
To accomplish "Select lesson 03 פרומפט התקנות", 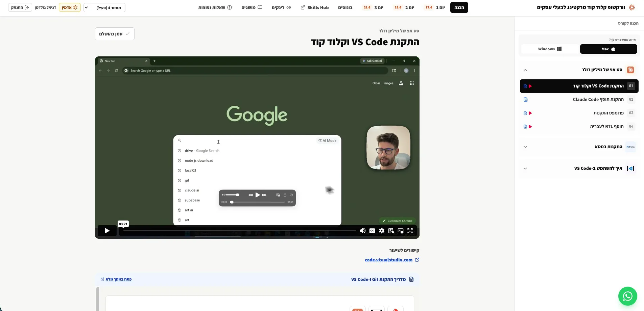I will tap(579, 113).
